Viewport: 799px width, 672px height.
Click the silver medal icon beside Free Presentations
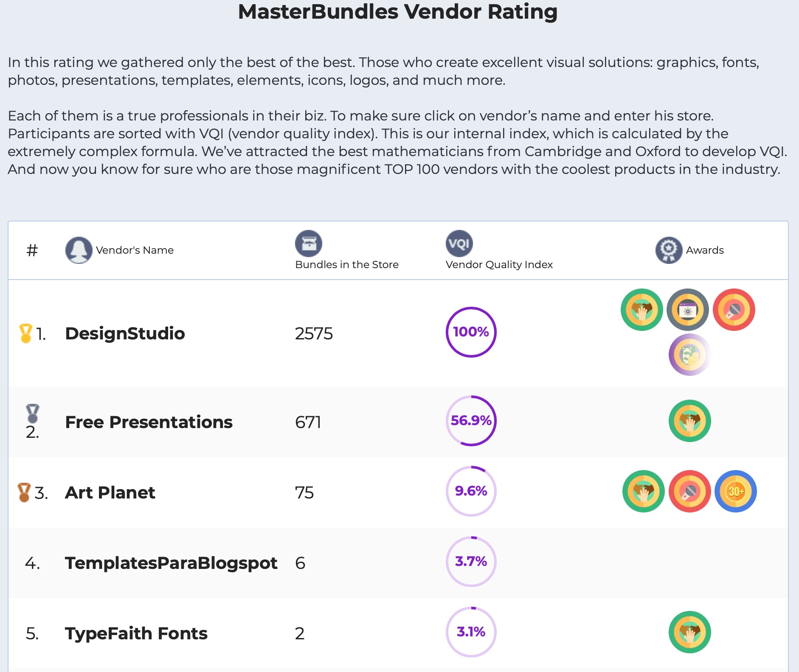click(32, 414)
